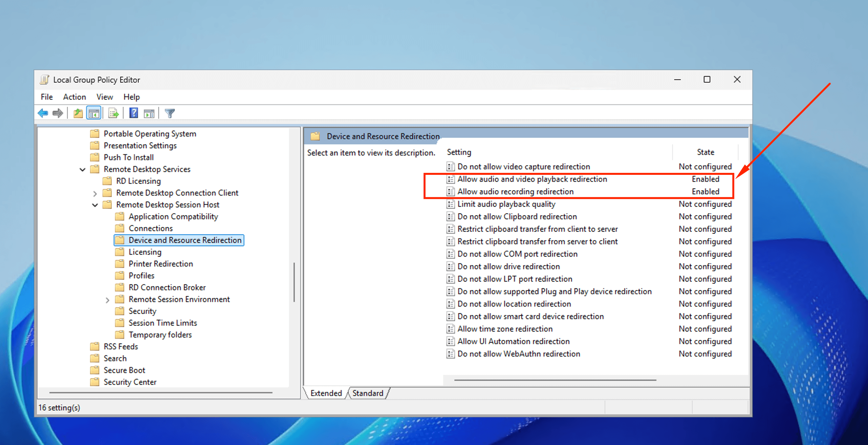Select the Search tree folder
Screen dimensions: 868x445
tap(115, 358)
